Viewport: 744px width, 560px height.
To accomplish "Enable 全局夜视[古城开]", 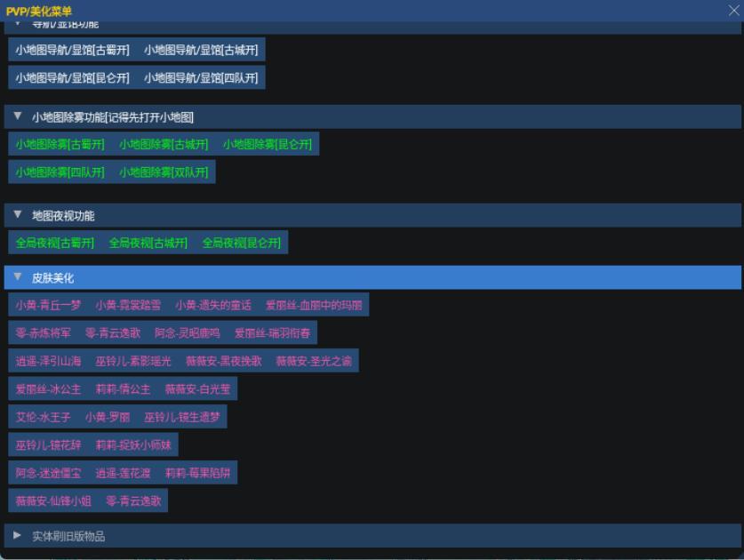I will 148,243.
